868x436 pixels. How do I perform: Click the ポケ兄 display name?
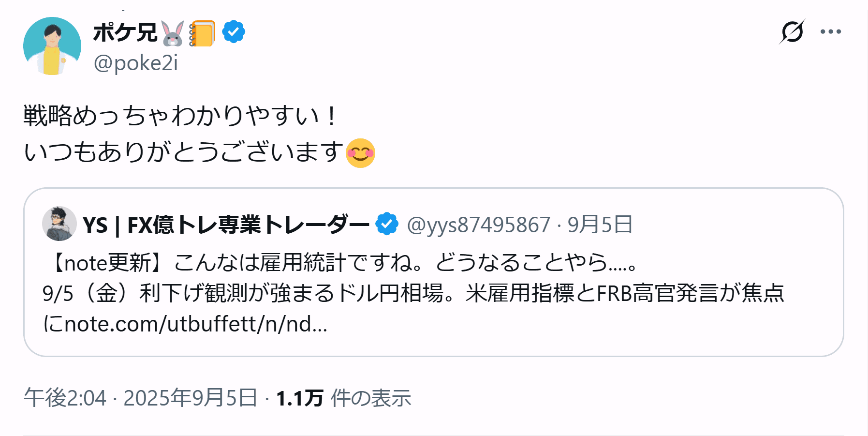pos(125,33)
